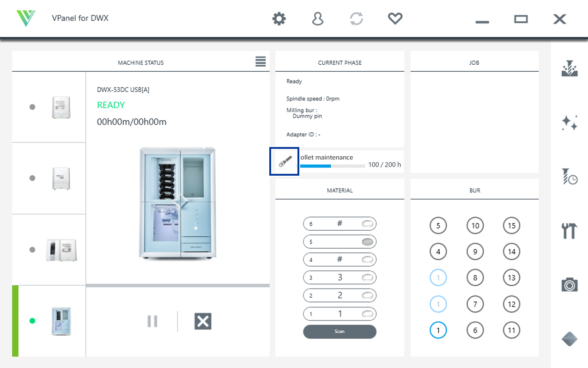The width and height of the screenshot is (588, 368).
Task: Cancel the job with the X button
Action: tap(203, 321)
